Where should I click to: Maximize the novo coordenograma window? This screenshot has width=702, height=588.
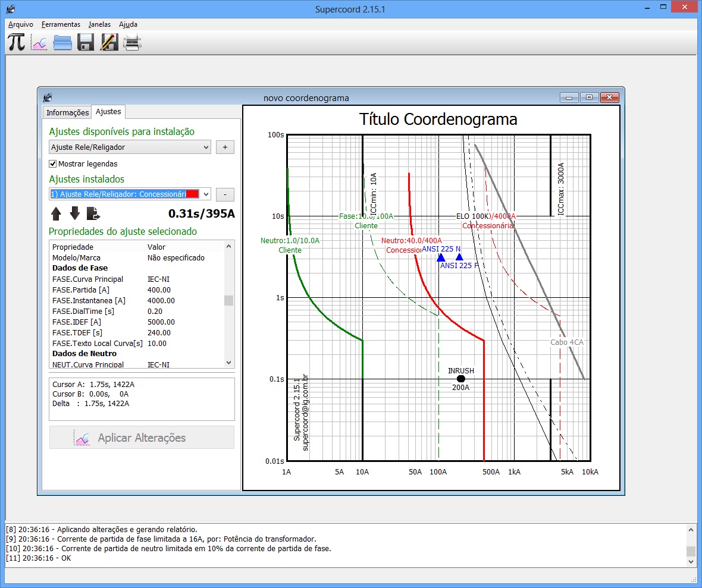[589, 98]
